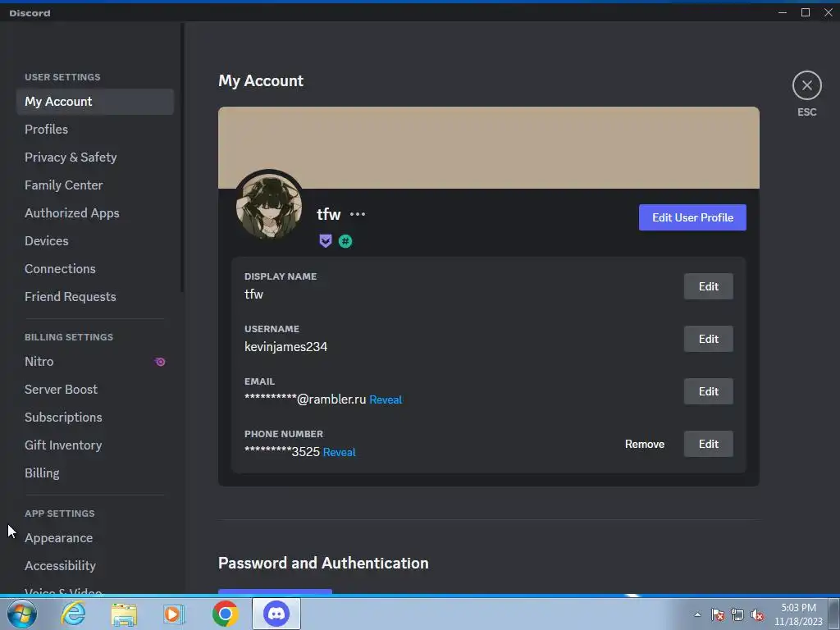Image resolution: width=840 pixels, height=630 pixels.
Task: Open the Nitro billing page
Action: pyautogui.click(x=95, y=362)
